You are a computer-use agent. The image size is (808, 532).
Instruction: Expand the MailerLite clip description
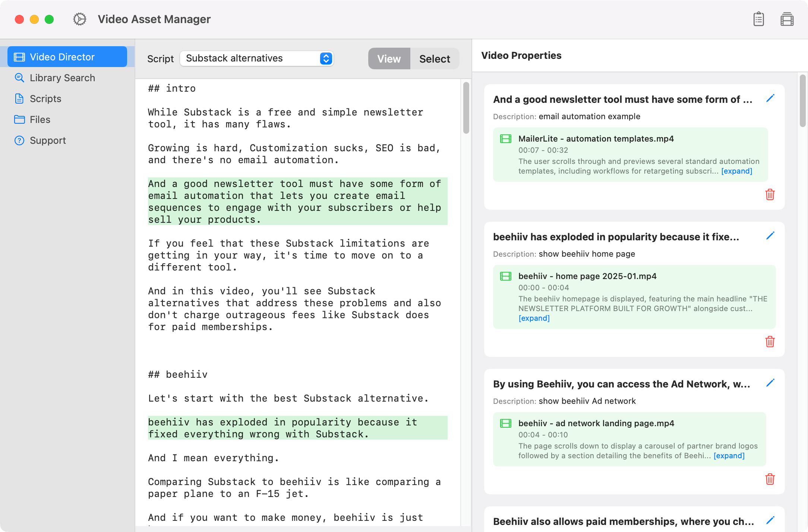[x=736, y=171]
